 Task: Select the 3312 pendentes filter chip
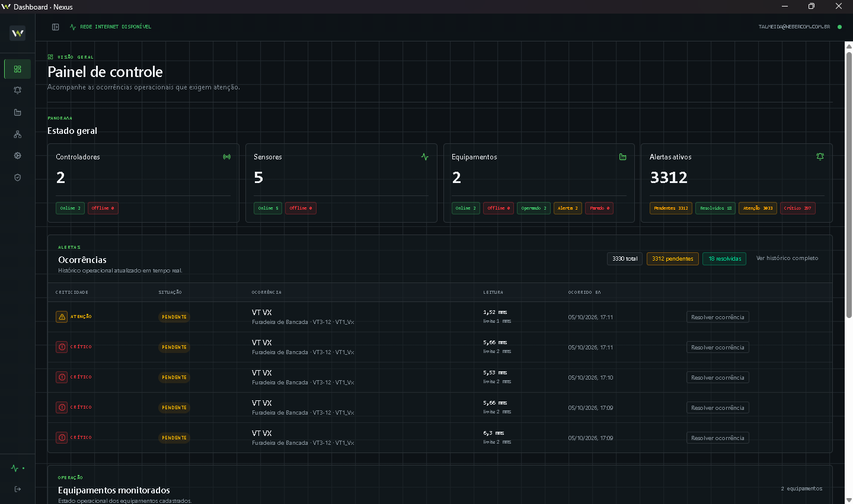click(673, 259)
